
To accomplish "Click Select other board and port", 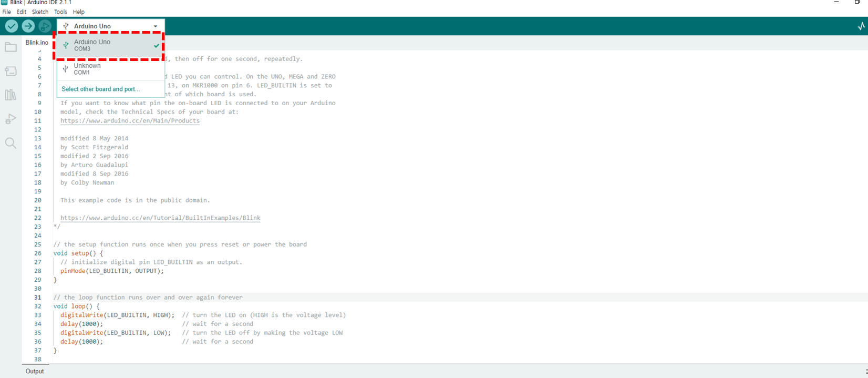I will (x=101, y=89).
